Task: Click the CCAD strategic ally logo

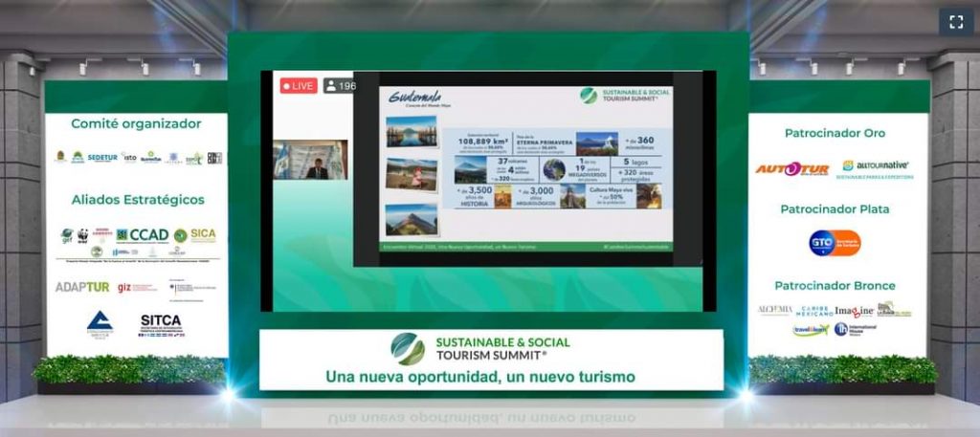Action: click(142, 234)
